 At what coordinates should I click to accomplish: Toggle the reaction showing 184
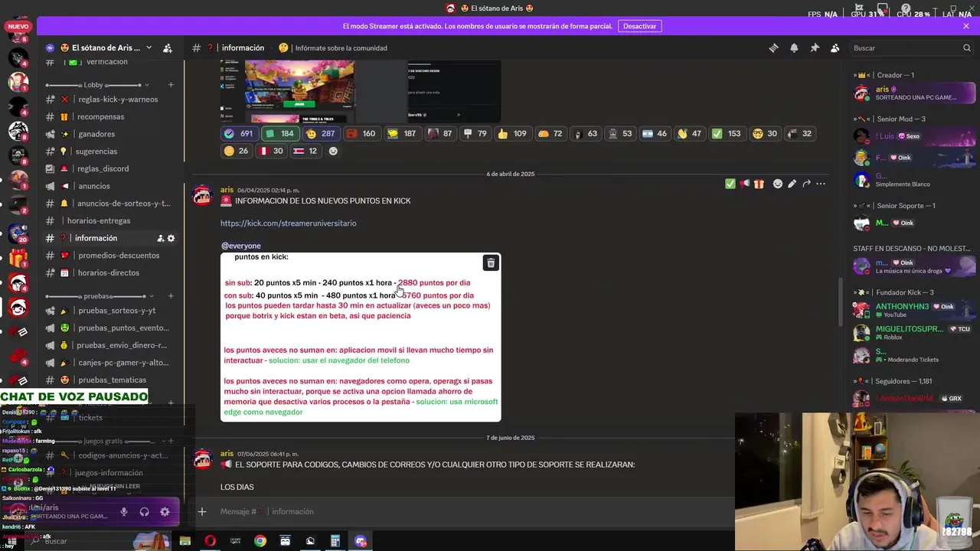point(279,133)
